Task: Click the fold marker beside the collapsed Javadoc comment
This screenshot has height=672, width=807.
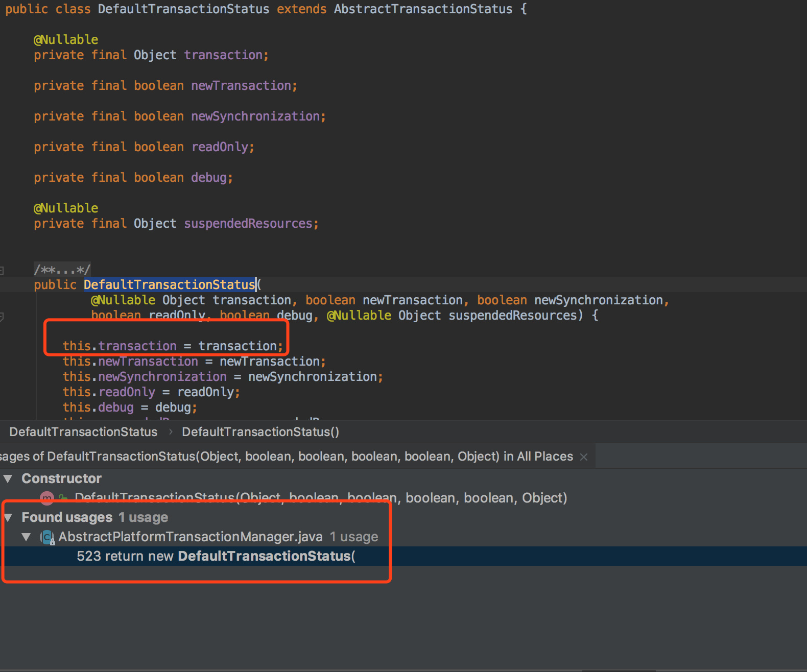Action: (2, 270)
